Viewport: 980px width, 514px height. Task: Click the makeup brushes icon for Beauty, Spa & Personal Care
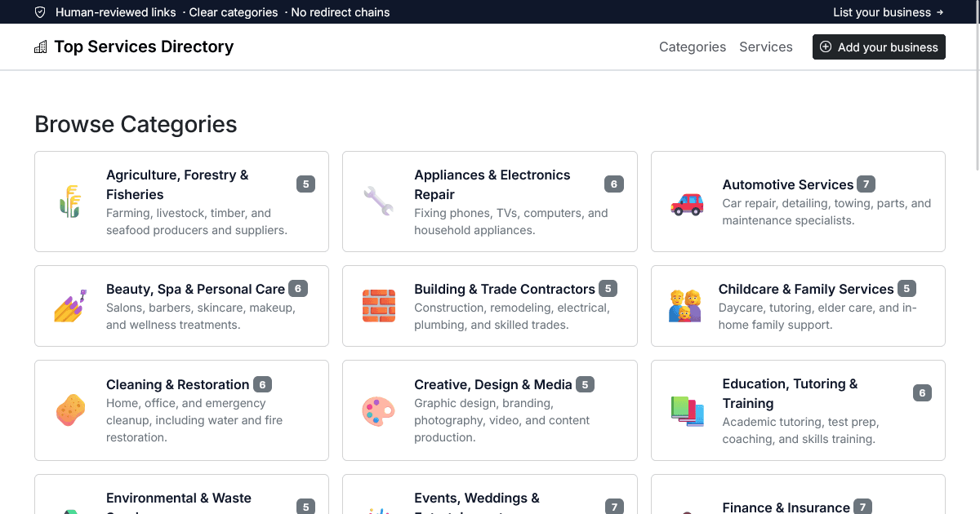[x=70, y=306]
